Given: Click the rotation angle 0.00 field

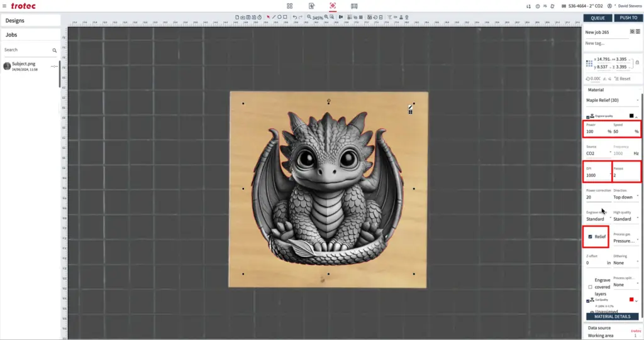Looking at the screenshot, I should pos(594,79).
